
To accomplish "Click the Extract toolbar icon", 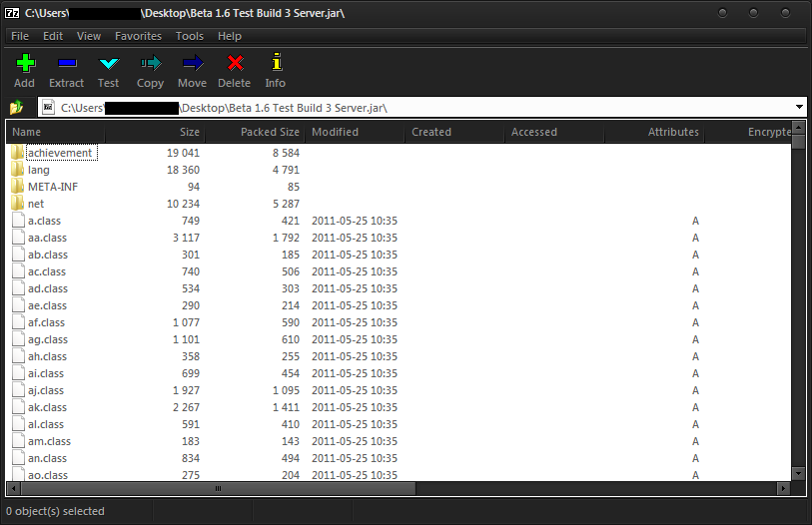I will click(67, 63).
